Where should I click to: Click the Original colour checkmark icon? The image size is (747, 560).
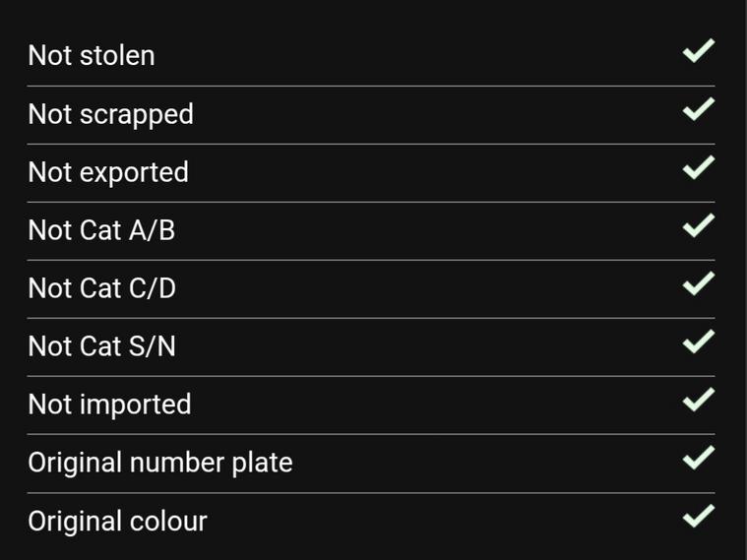[x=698, y=515]
